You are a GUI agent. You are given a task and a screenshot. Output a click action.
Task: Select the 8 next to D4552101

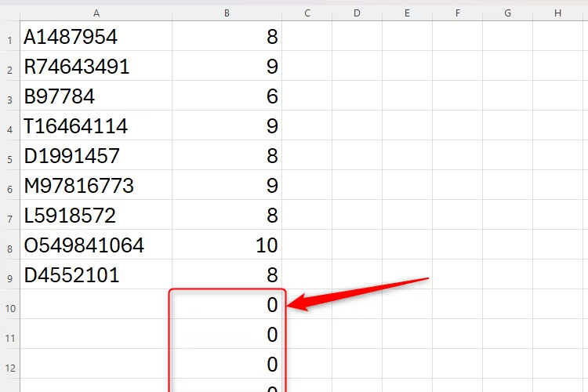pos(227,274)
